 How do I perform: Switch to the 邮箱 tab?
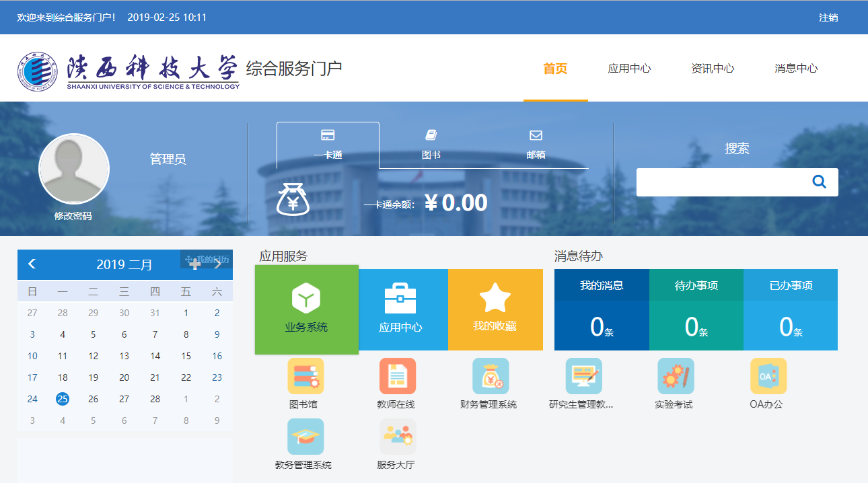point(536,144)
